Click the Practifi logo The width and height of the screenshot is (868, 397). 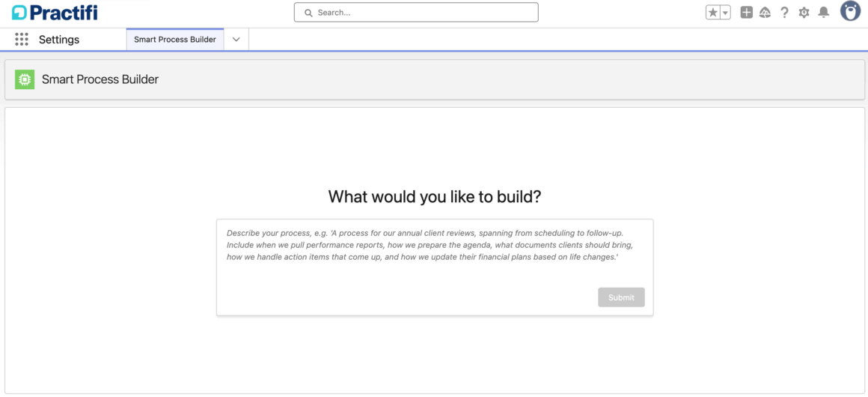click(55, 13)
